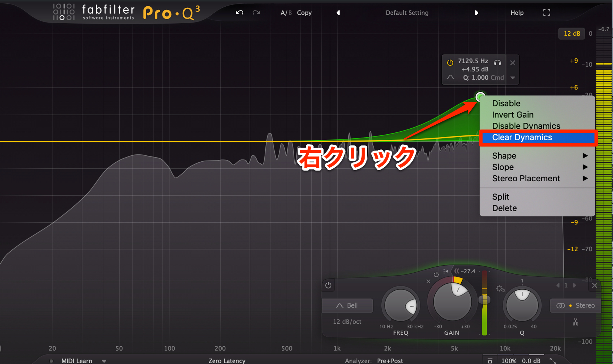
Task: Solo the band with the headphones icon
Action: point(498,63)
